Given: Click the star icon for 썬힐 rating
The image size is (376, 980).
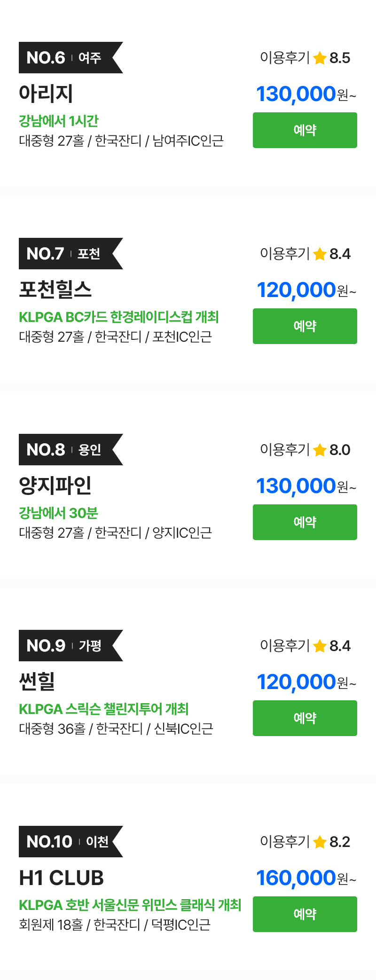Looking at the screenshot, I should (320, 646).
